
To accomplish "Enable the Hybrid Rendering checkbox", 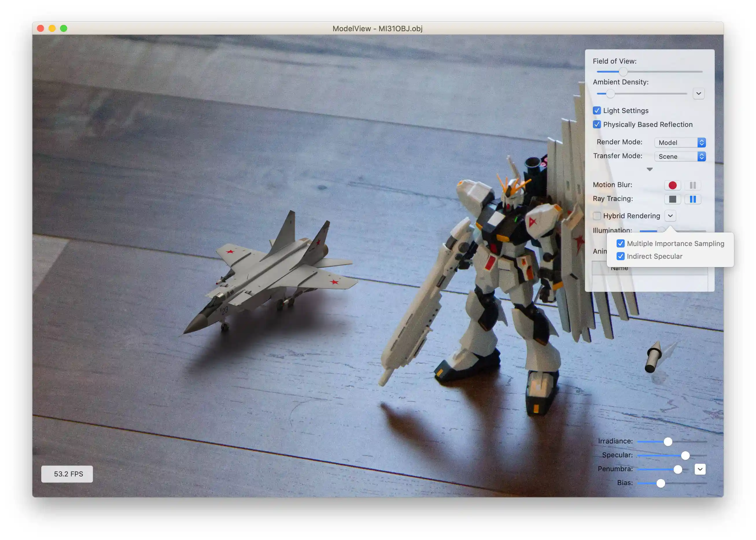I will click(x=597, y=216).
